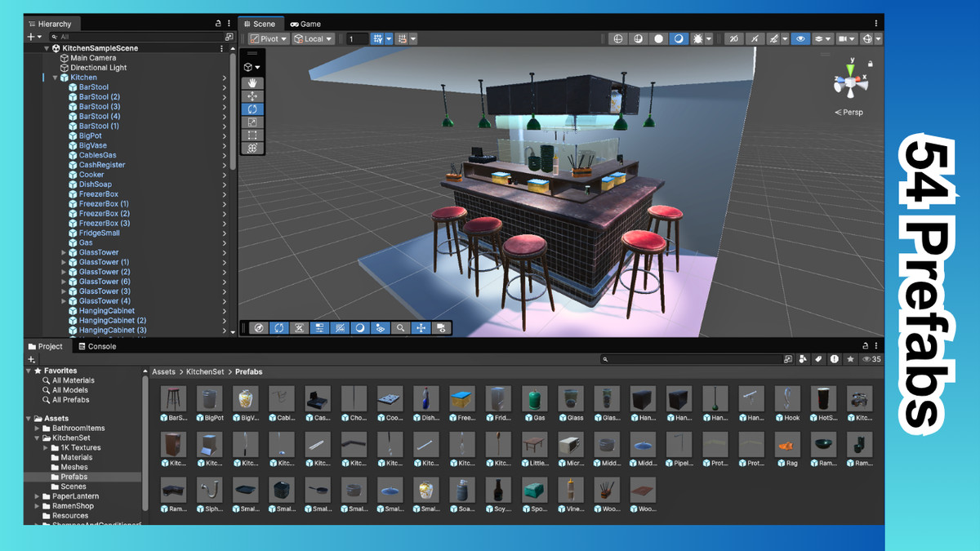Click the sliders icon in bottom overlay toolbar
980x551 pixels.
point(320,328)
